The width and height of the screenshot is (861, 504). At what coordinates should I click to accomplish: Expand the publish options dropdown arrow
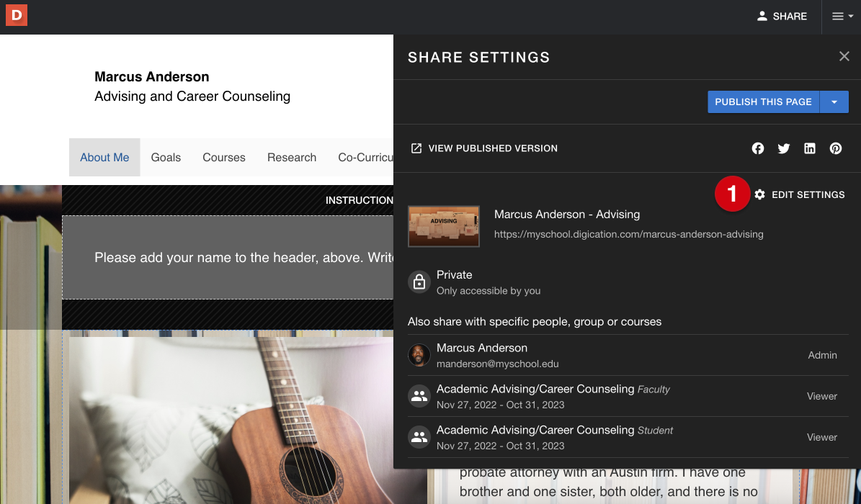tap(834, 102)
